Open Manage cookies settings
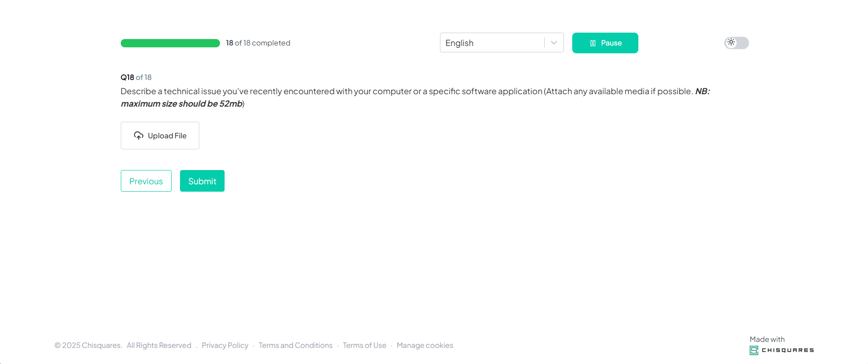The width and height of the screenshot is (868, 364). coord(425,345)
